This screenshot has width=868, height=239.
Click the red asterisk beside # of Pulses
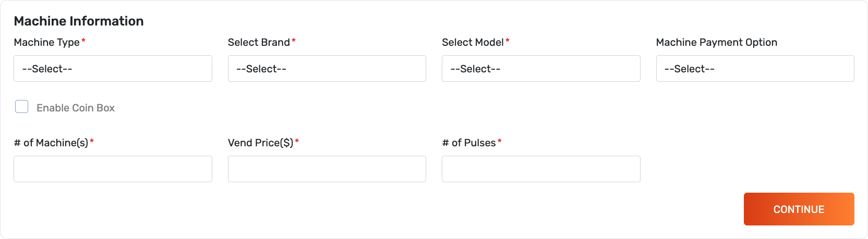pyautogui.click(x=500, y=141)
